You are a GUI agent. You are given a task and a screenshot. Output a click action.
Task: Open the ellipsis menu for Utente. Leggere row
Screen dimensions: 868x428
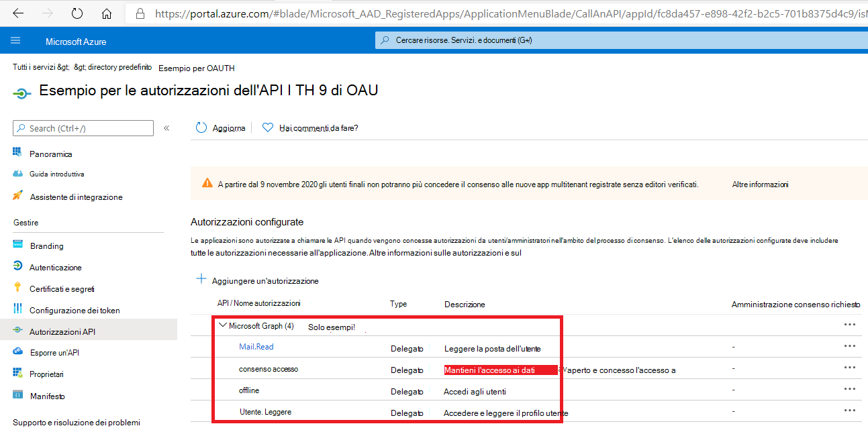click(x=849, y=411)
